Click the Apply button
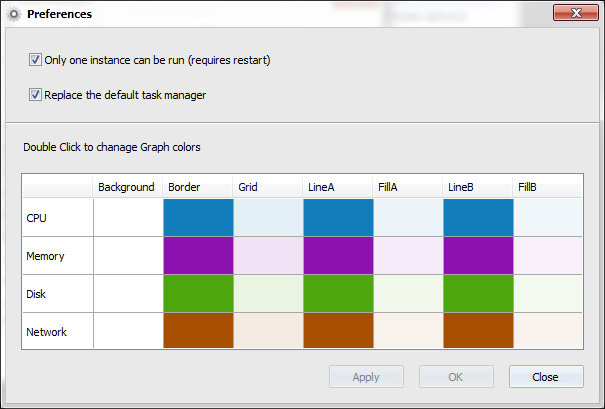The image size is (605, 409). pyautogui.click(x=366, y=377)
